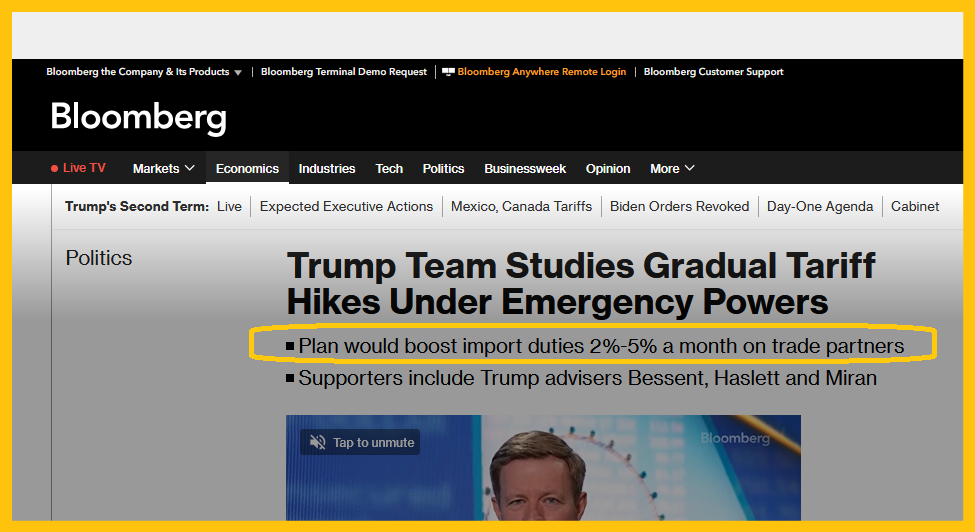The image size is (975, 532).
Task: Open the Opinion section
Action: [x=608, y=169]
